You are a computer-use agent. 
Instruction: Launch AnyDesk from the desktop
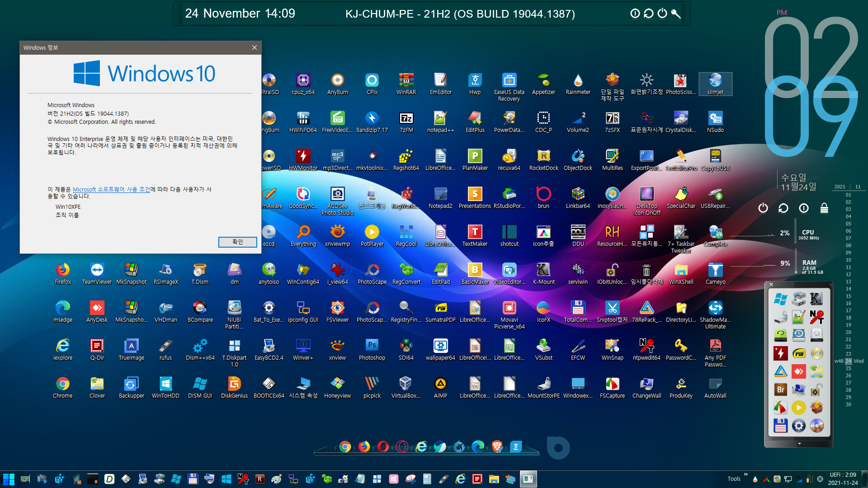click(97, 312)
